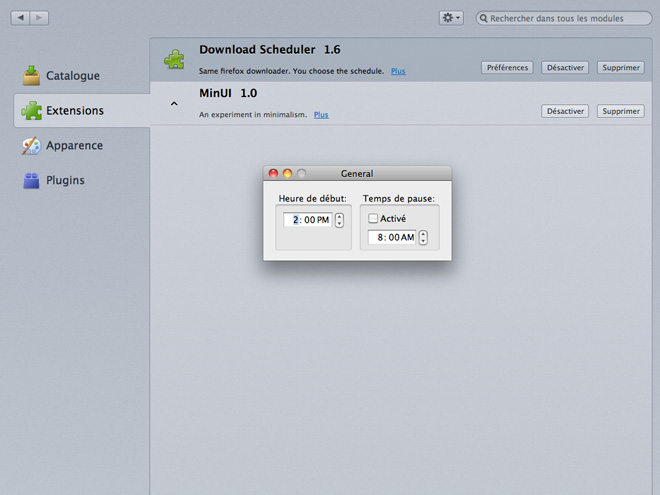The height and width of the screenshot is (495, 660).
Task: Open the Plus link for Download Scheduler
Action: click(398, 71)
